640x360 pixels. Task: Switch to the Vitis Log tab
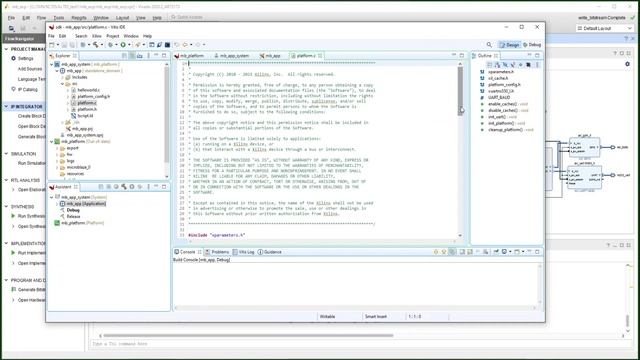(244, 252)
